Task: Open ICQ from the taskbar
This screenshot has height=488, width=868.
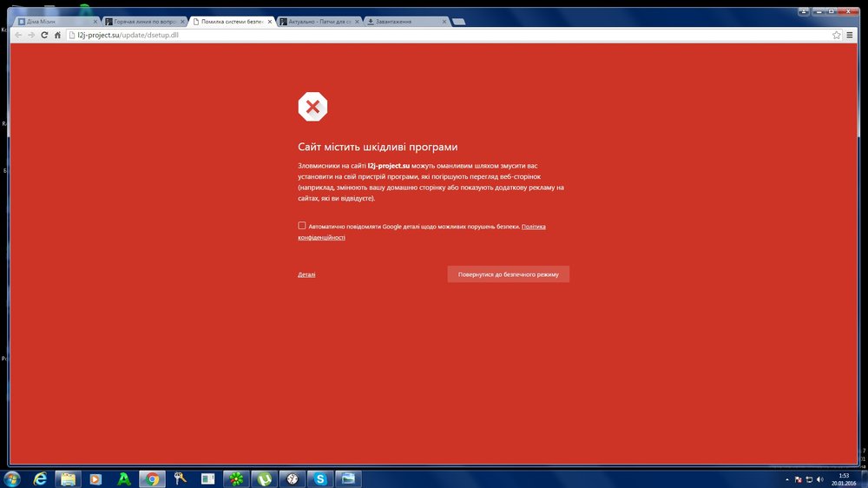Action: (235, 478)
